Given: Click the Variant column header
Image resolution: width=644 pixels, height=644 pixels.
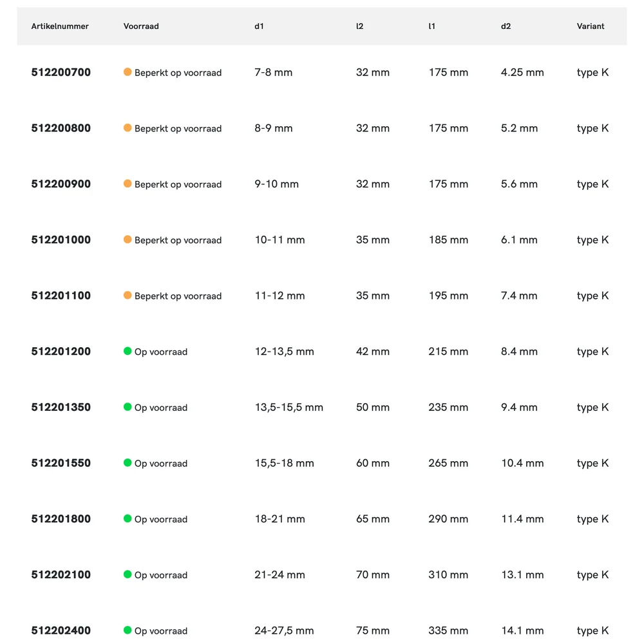Looking at the screenshot, I should (590, 26).
